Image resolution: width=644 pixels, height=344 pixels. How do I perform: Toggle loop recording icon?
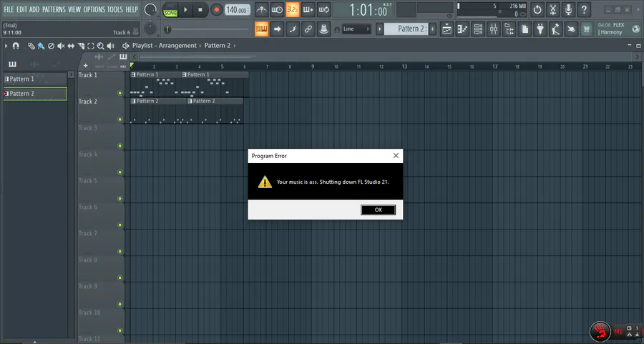323,9
